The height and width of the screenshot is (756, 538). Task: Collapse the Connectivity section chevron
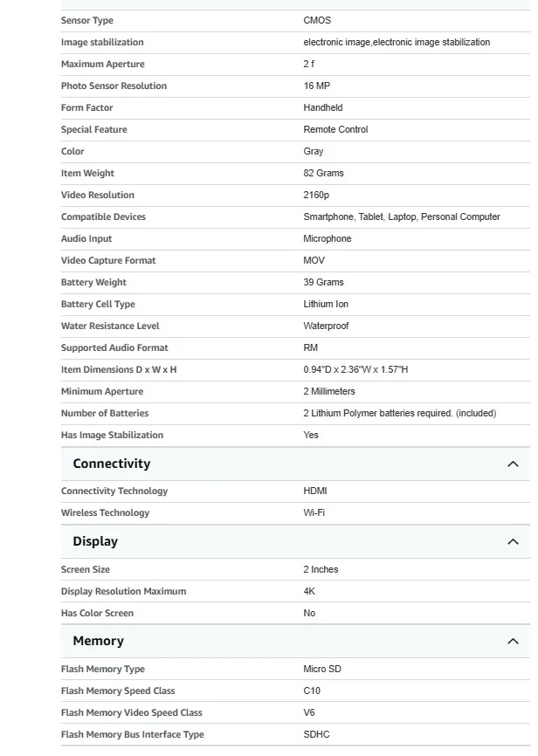(x=513, y=464)
